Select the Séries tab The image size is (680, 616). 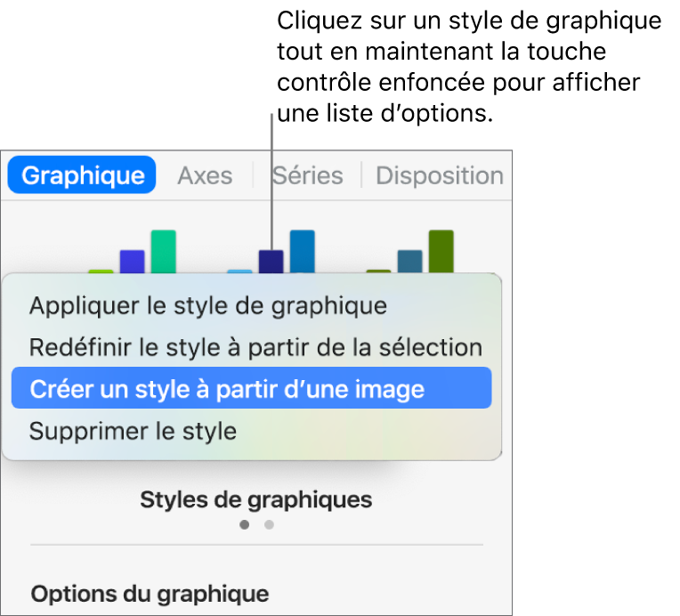pos(306,175)
